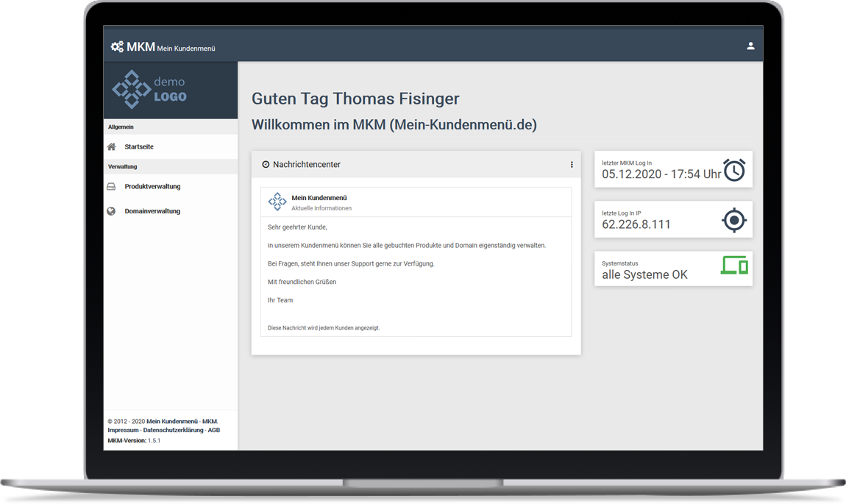Viewport: 846px width, 504px height.
Task: Click the 05.12.2020 - 17:54 Uhr value
Action: point(661,174)
